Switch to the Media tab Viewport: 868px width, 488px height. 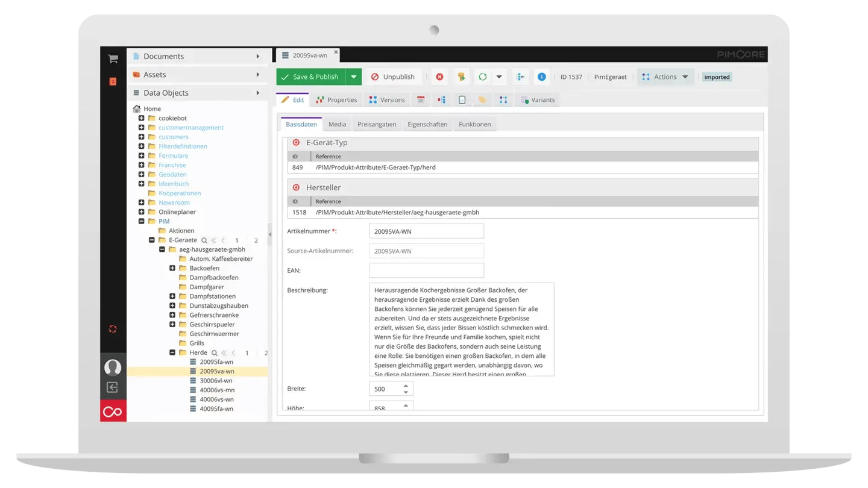coord(337,124)
